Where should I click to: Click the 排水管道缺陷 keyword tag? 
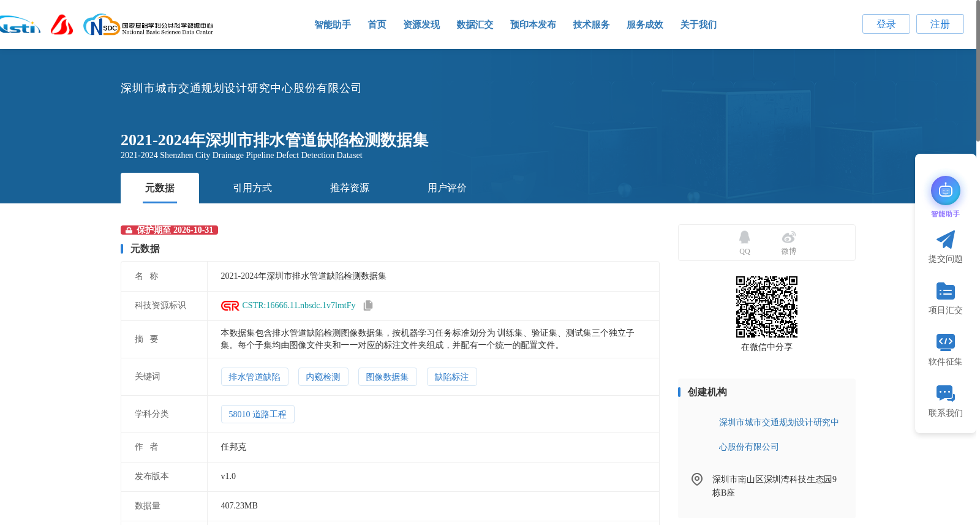point(254,377)
